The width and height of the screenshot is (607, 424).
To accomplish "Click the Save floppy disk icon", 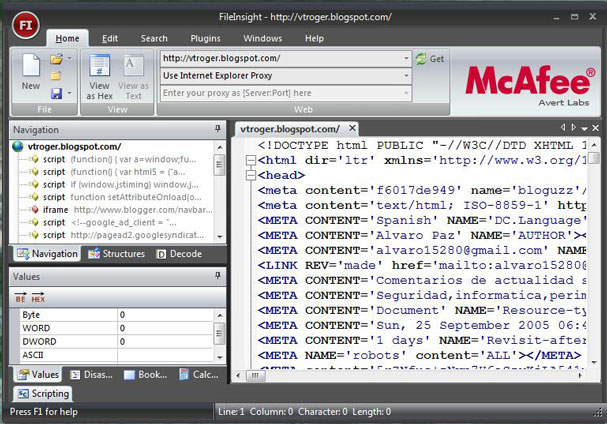I will click(57, 93).
